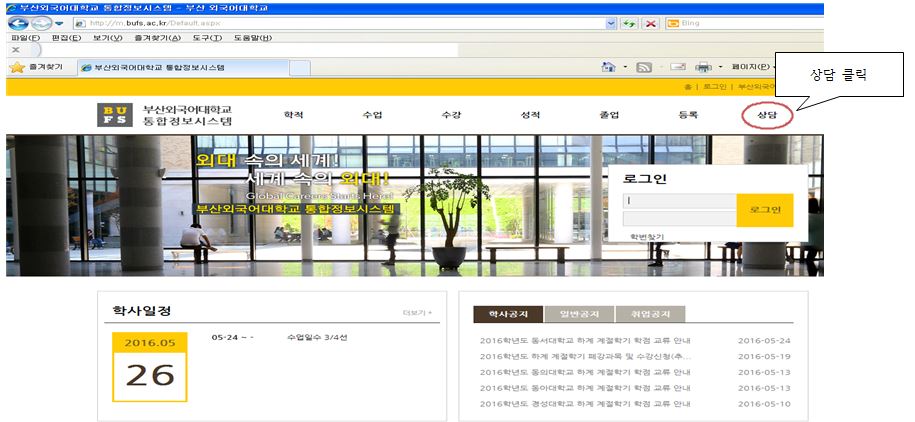The width and height of the screenshot is (915, 422).
Task: Click the Home icon in command bar
Action: pyautogui.click(x=608, y=67)
